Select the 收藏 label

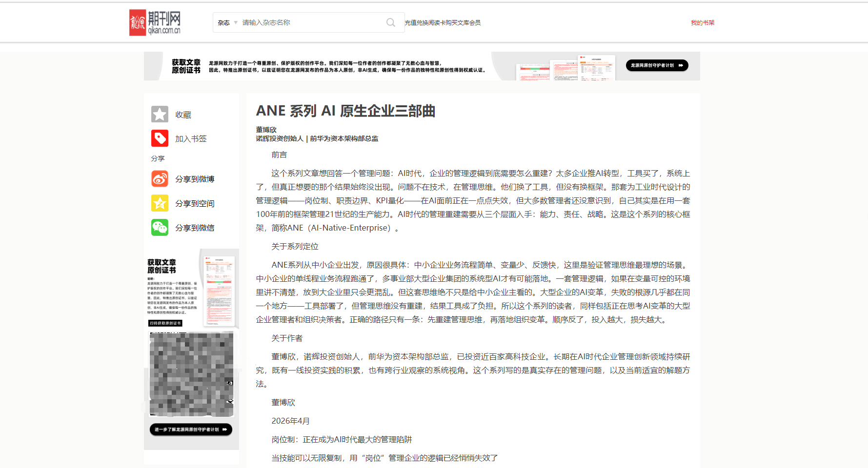tap(183, 115)
